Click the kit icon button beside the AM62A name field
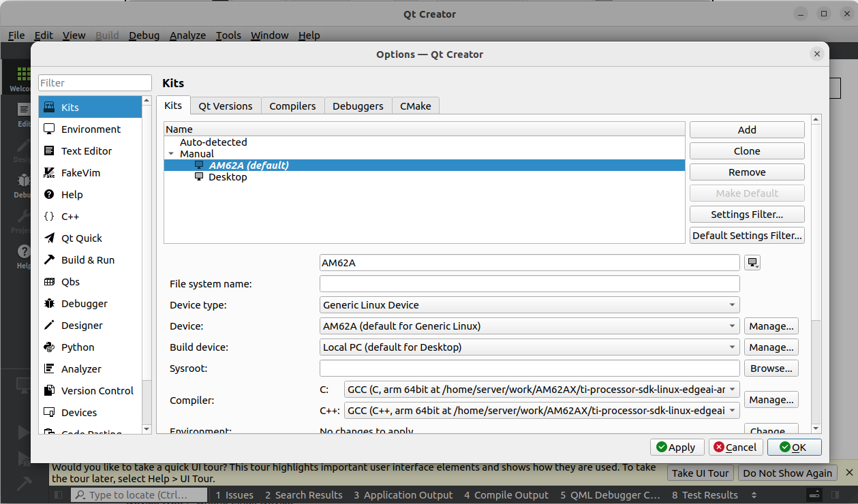The image size is (858, 504). click(x=752, y=263)
